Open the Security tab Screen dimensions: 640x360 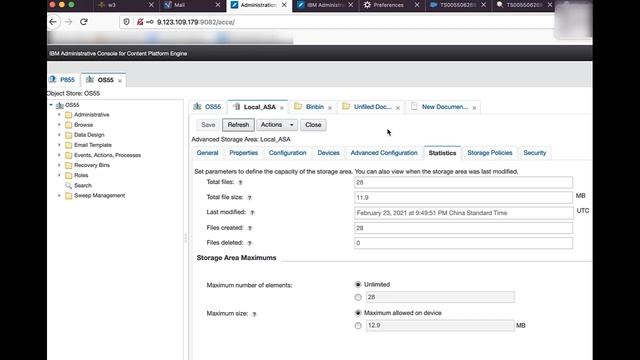pos(535,153)
